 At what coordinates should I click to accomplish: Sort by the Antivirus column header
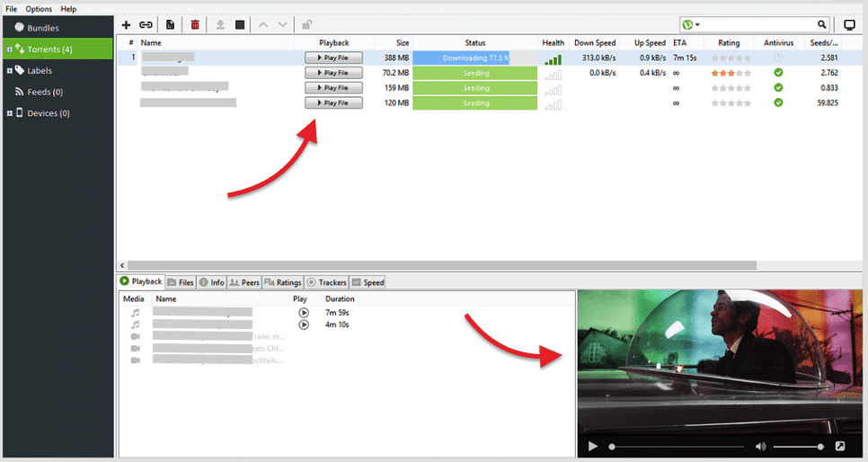pyautogui.click(x=778, y=42)
